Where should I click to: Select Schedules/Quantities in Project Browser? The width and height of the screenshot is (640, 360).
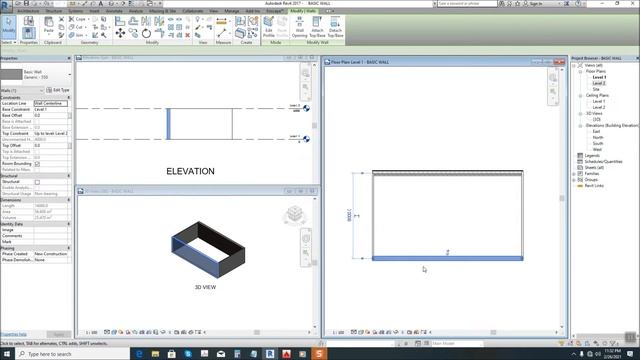(603, 162)
